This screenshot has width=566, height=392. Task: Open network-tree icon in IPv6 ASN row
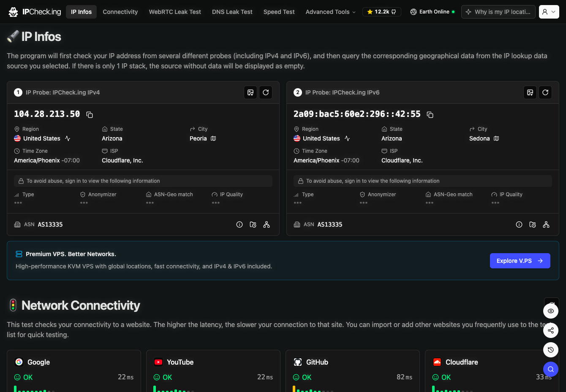point(546,224)
